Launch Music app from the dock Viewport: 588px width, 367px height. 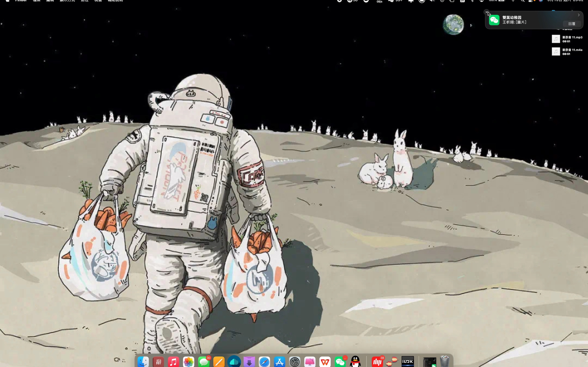pyautogui.click(x=174, y=362)
